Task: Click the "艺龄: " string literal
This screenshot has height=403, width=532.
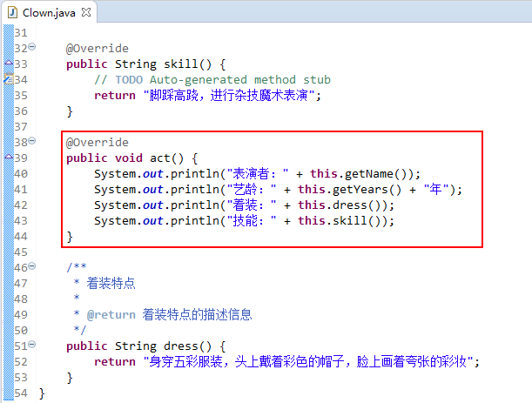Action: (x=253, y=190)
